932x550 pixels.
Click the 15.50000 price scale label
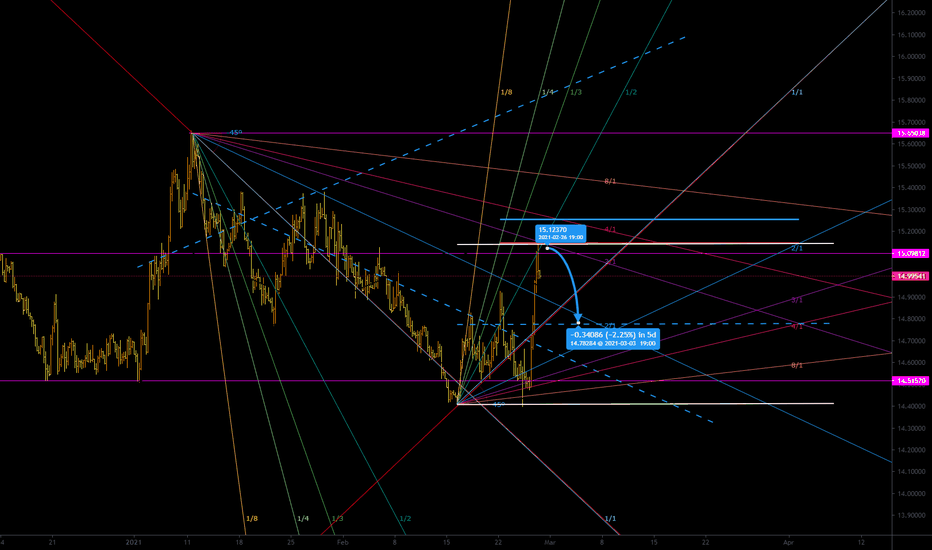click(912, 166)
